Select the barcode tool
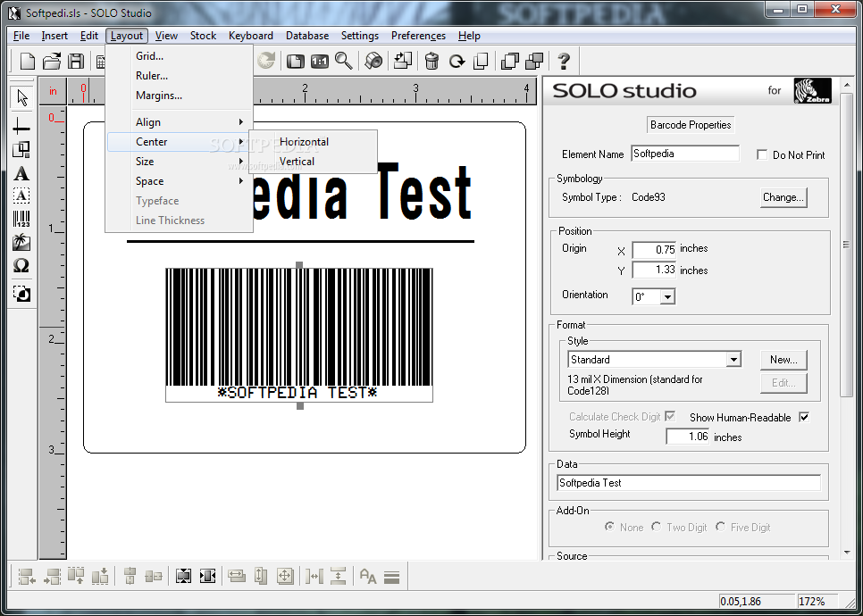863x616 pixels. [x=21, y=219]
